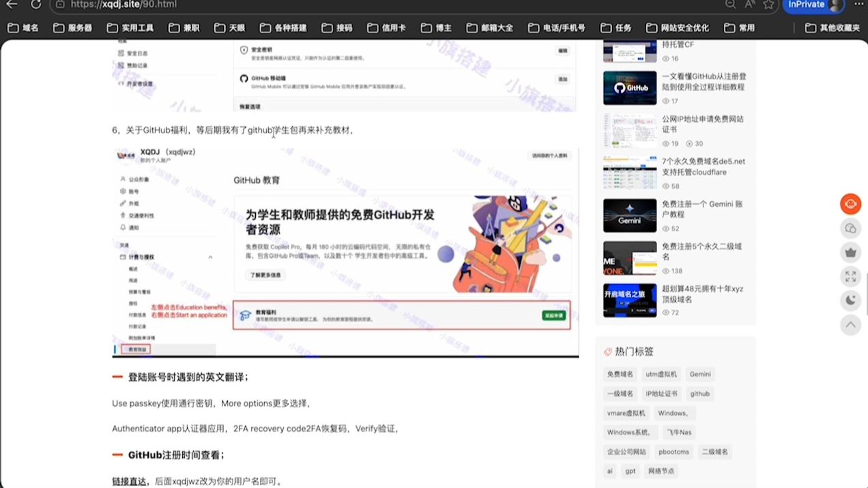Open the 天眼 bookmarks folder
The width and height of the screenshot is (868, 488).
tap(229, 28)
